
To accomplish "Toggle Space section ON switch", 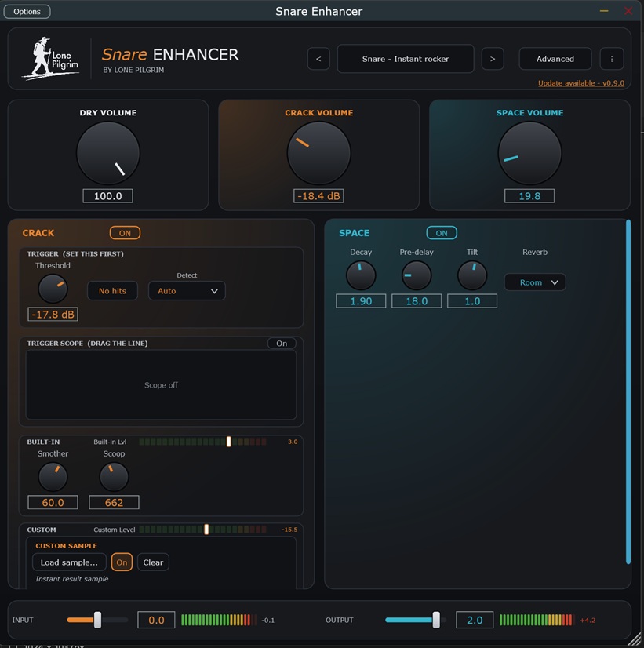I will (442, 233).
